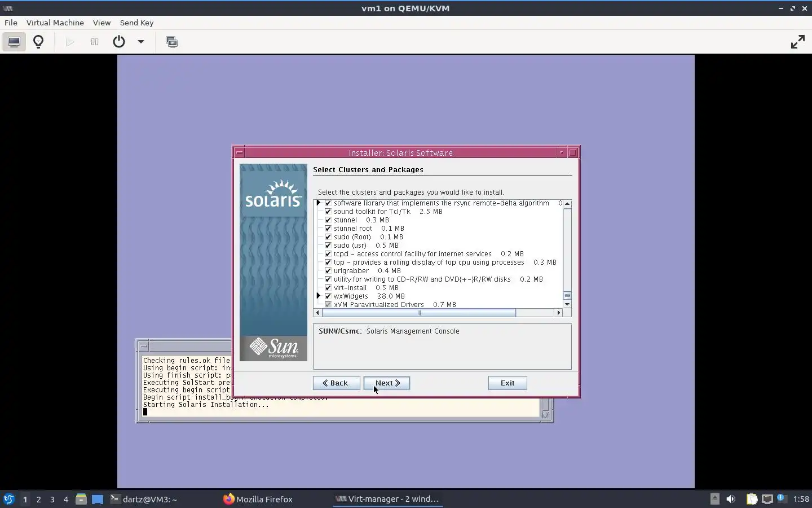Show virtual hardware details (lightbulb)
The height and width of the screenshot is (508, 812).
(x=38, y=42)
